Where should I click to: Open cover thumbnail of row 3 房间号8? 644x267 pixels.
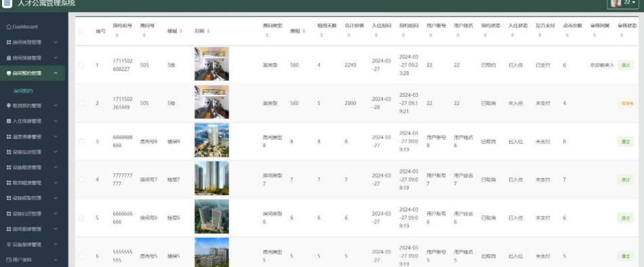click(212, 140)
